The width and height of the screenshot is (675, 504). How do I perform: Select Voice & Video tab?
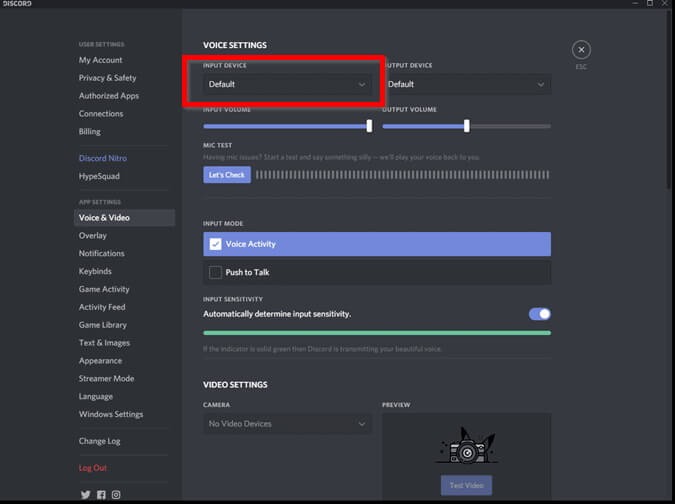[x=124, y=218]
